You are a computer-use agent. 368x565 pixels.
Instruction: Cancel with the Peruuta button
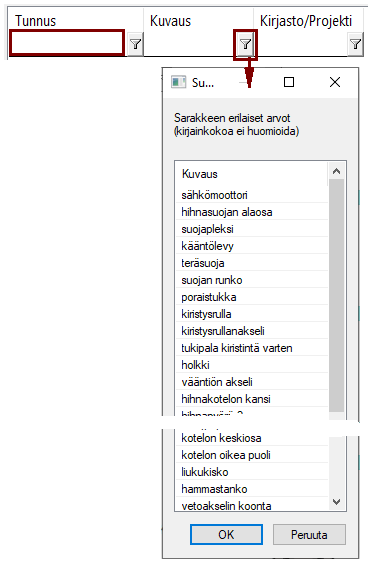[x=309, y=534]
